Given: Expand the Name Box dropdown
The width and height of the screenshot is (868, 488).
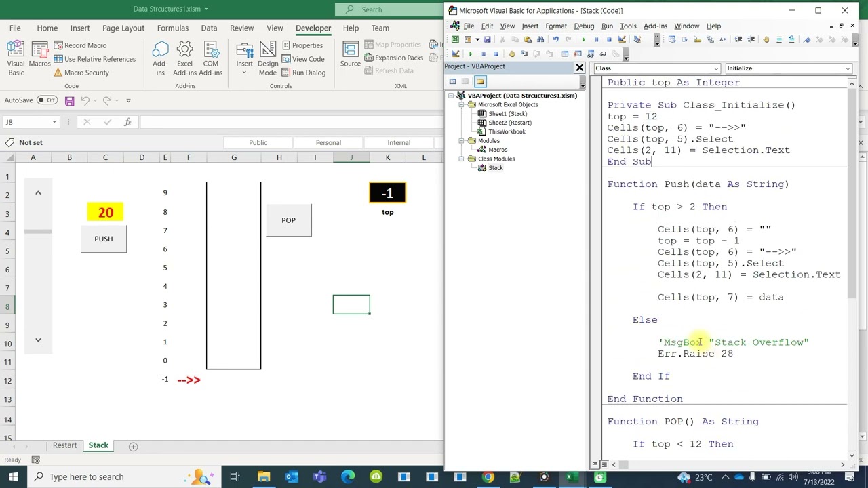Looking at the screenshot, I should tap(54, 122).
